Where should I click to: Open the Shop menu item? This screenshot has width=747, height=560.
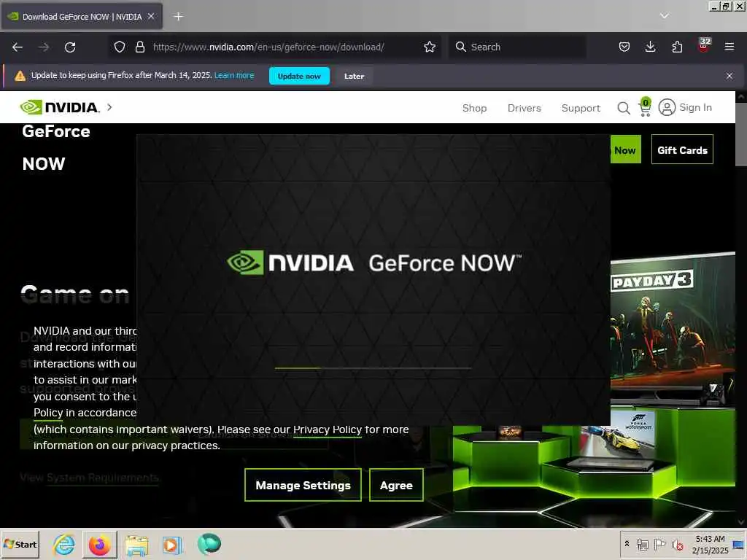474,108
